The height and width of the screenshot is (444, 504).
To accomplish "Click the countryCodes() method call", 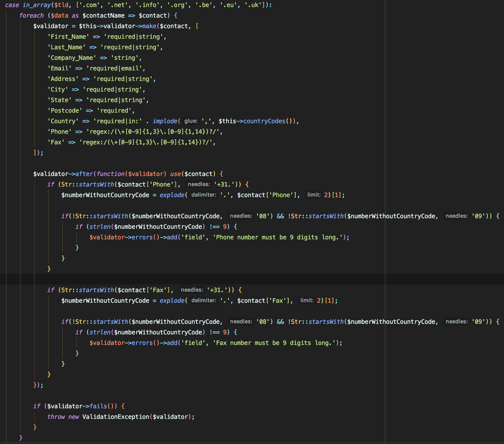I will [264, 121].
